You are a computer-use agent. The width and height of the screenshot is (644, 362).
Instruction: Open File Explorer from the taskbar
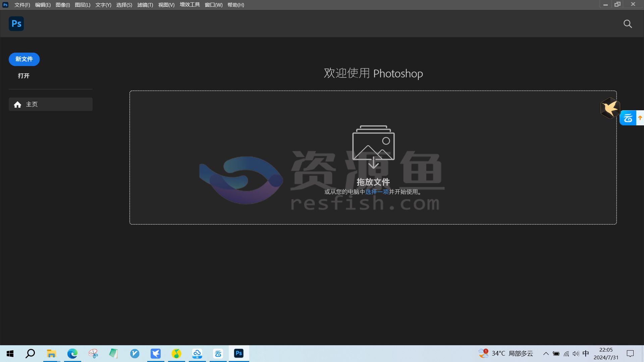[x=51, y=354]
